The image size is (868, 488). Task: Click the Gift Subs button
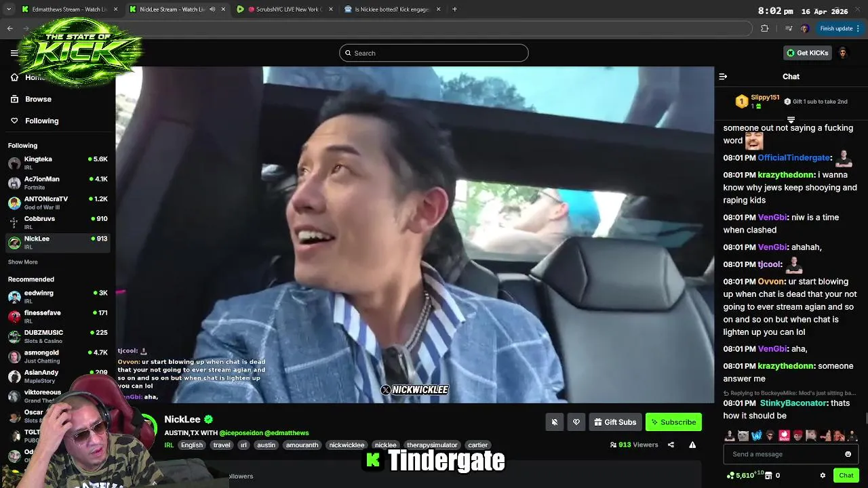[615, 422]
